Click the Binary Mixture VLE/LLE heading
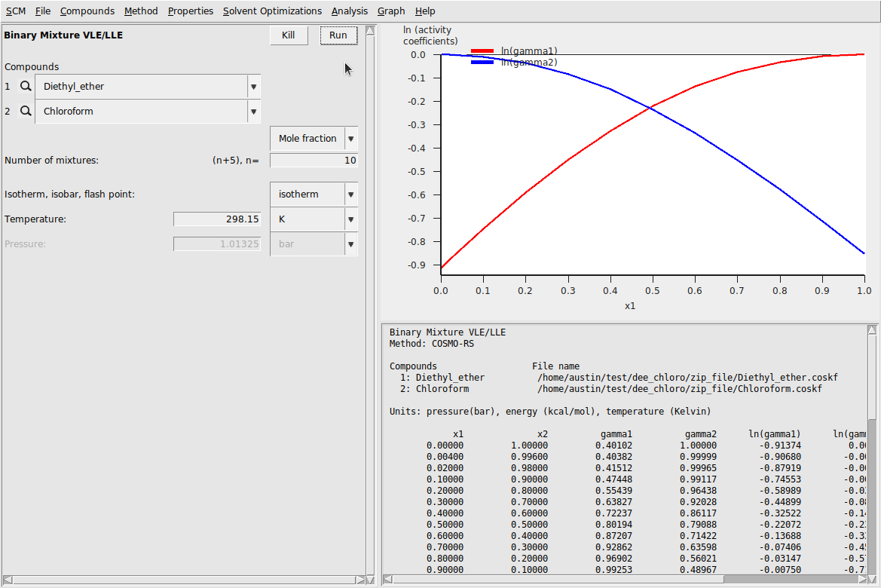Image resolution: width=881 pixels, height=588 pixels. point(63,35)
